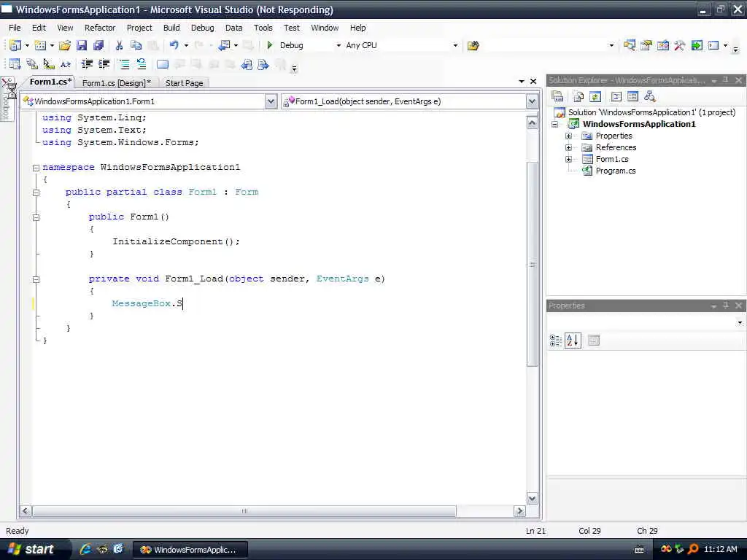Open the Start Page toolbar icon

coord(697,45)
